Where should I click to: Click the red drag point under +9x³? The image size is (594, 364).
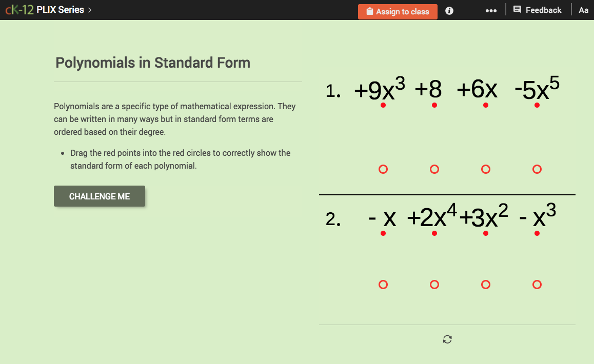[383, 105]
